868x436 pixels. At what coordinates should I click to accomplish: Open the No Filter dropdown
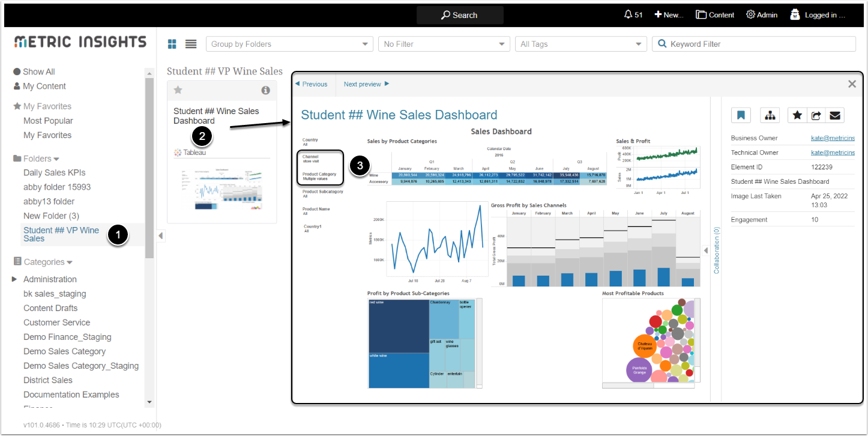click(444, 44)
